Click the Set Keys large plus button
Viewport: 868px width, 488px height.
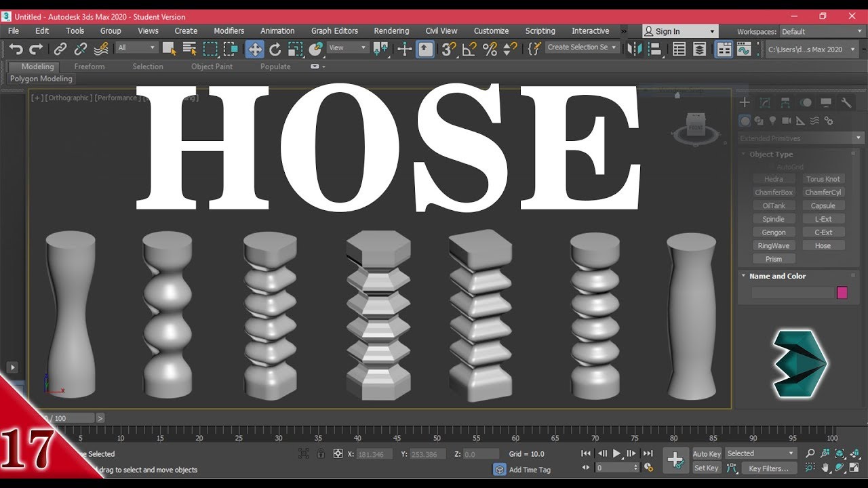[675, 460]
